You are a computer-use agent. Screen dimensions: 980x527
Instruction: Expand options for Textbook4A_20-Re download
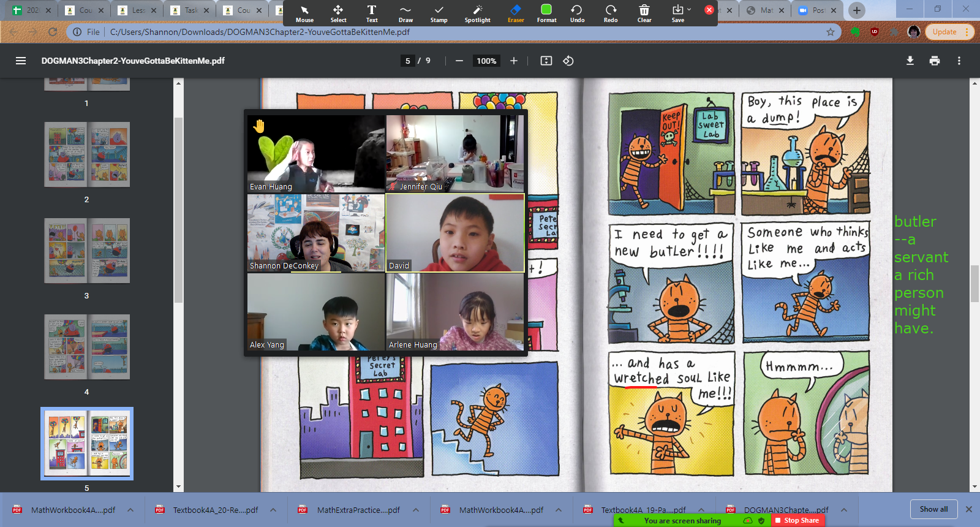click(x=273, y=510)
